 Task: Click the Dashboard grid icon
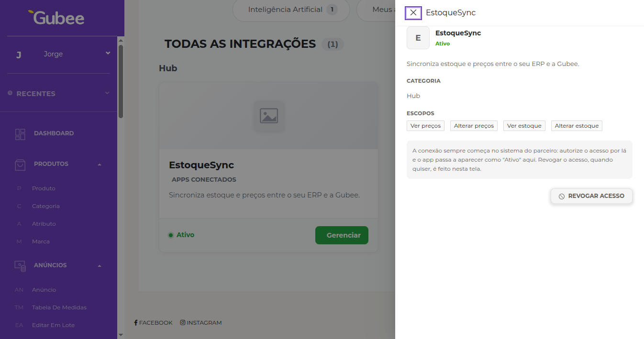tap(20, 134)
